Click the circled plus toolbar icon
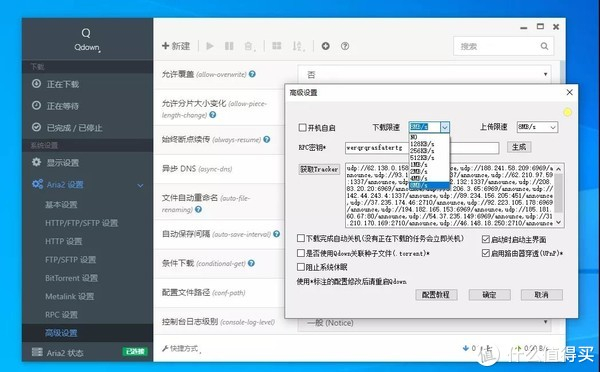This screenshot has height=372, width=600. coord(326,46)
